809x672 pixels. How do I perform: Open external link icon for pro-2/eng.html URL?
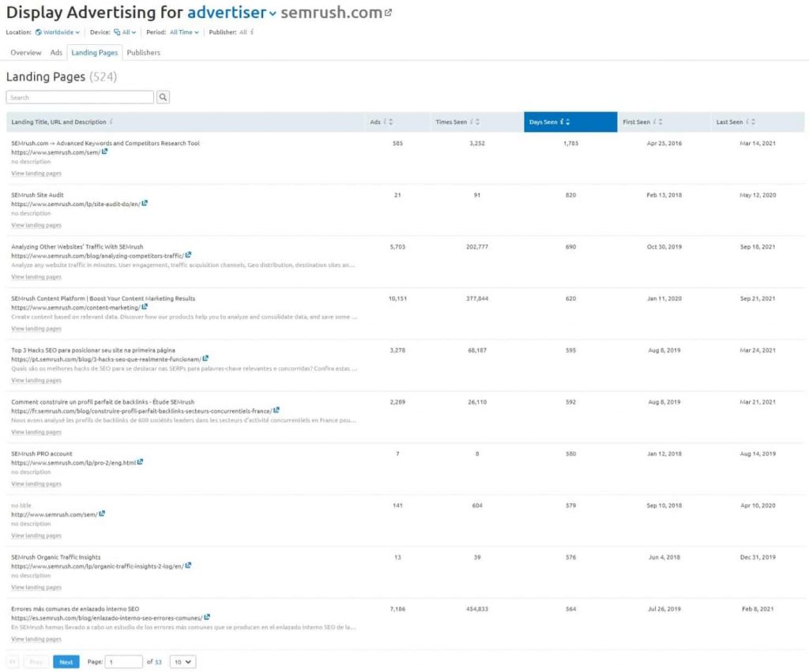141,462
